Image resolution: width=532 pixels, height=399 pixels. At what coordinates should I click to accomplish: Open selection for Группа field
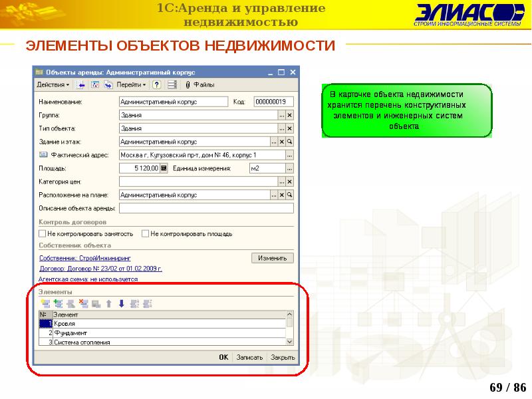(281, 115)
